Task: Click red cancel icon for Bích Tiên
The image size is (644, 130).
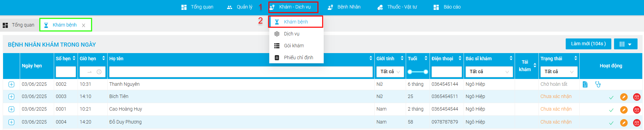Action: pyautogui.click(x=637, y=97)
